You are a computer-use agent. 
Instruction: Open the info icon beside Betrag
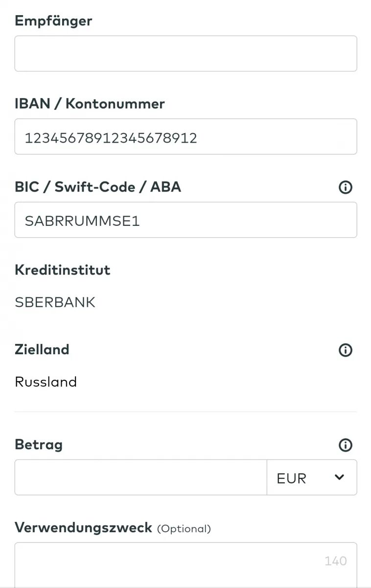pos(346,445)
